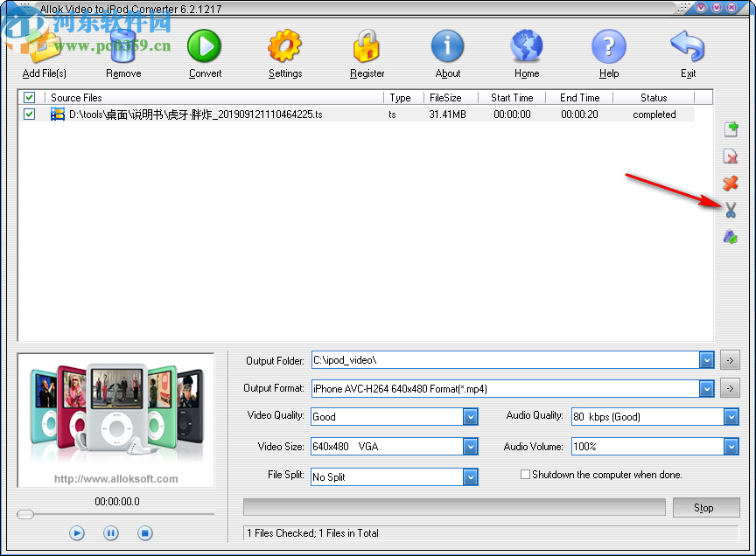Click the Status column header
Viewport: 756px width, 556px height.
[x=654, y=97]
